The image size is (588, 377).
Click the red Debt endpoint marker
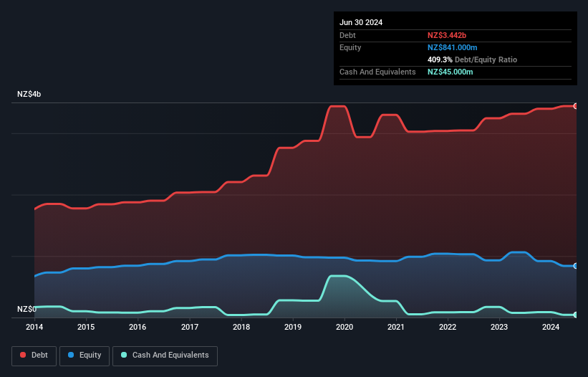[576, 106]
